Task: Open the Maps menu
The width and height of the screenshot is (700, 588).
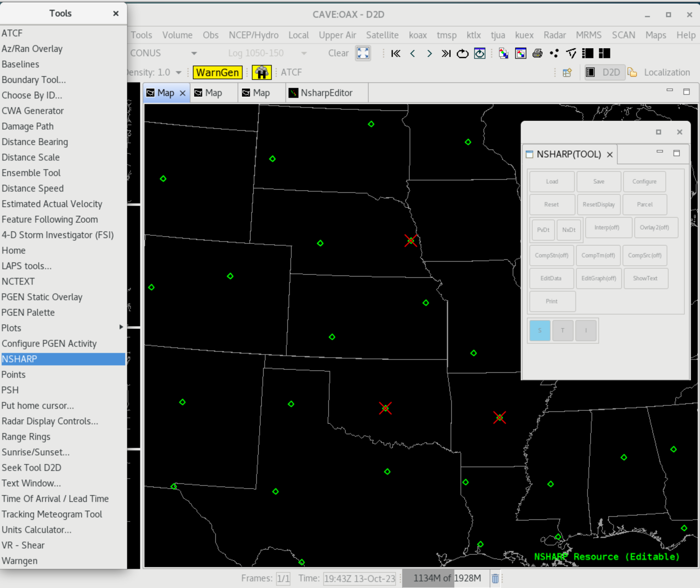Action: 656,35
